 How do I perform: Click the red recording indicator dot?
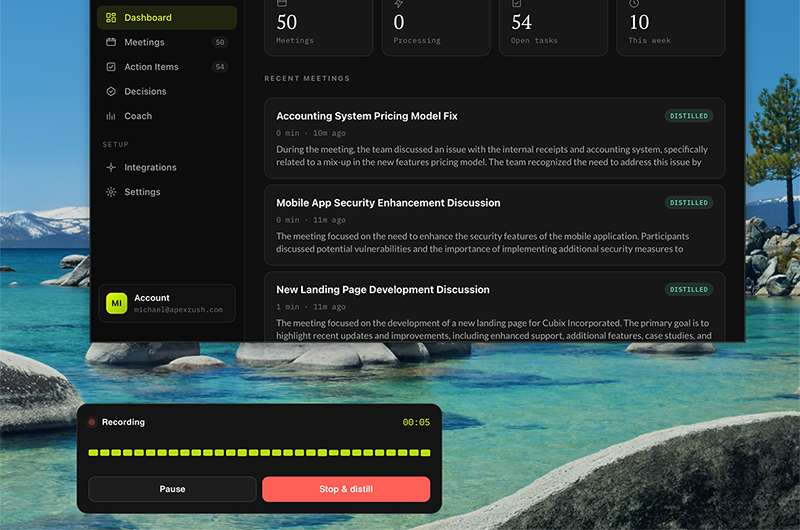92,422
